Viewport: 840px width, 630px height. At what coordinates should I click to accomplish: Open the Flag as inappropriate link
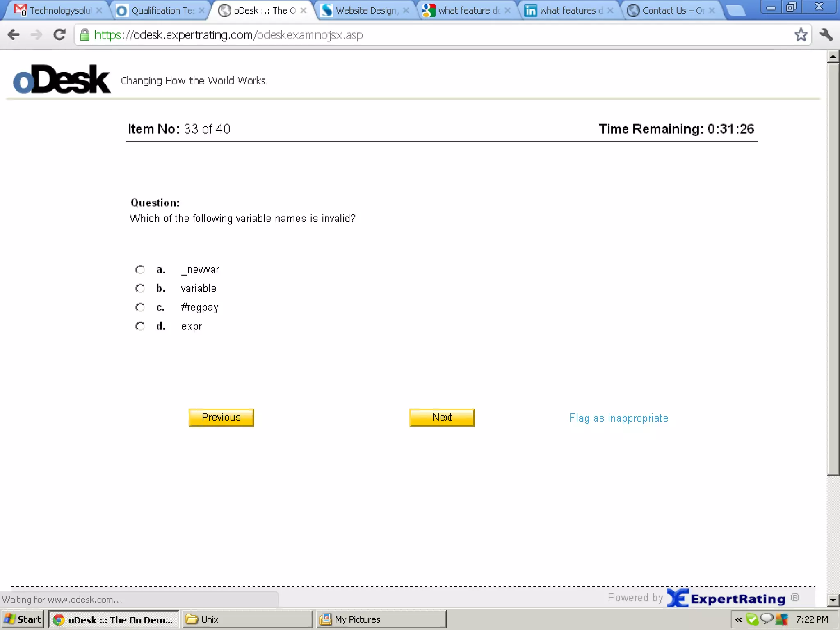point(619,418)
